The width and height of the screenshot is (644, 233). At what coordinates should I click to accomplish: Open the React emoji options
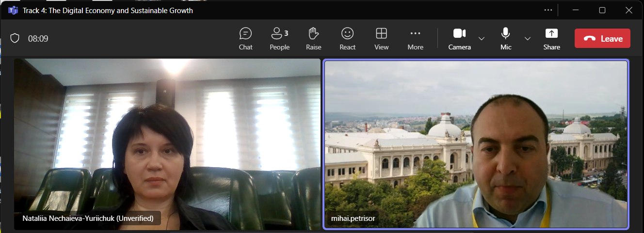click(x=347, y=39)
